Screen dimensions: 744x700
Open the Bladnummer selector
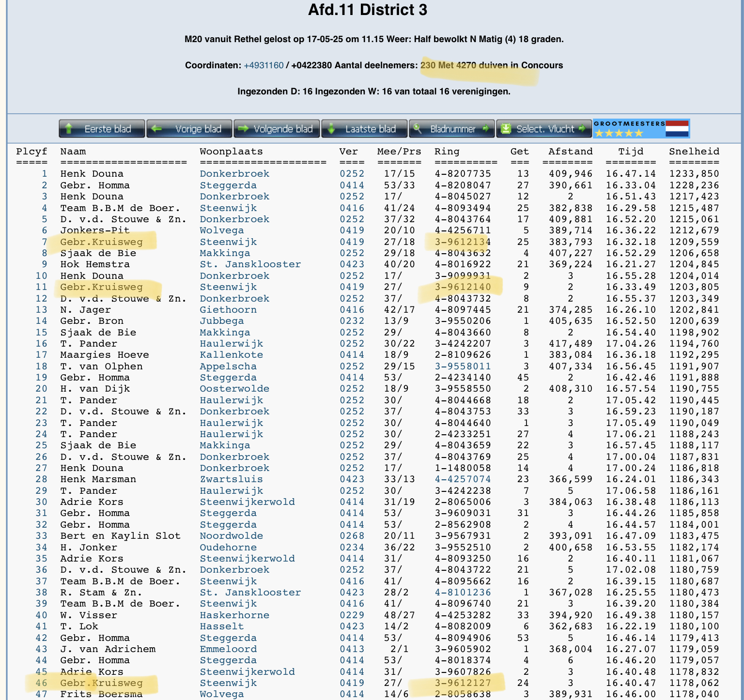(452, 129)
